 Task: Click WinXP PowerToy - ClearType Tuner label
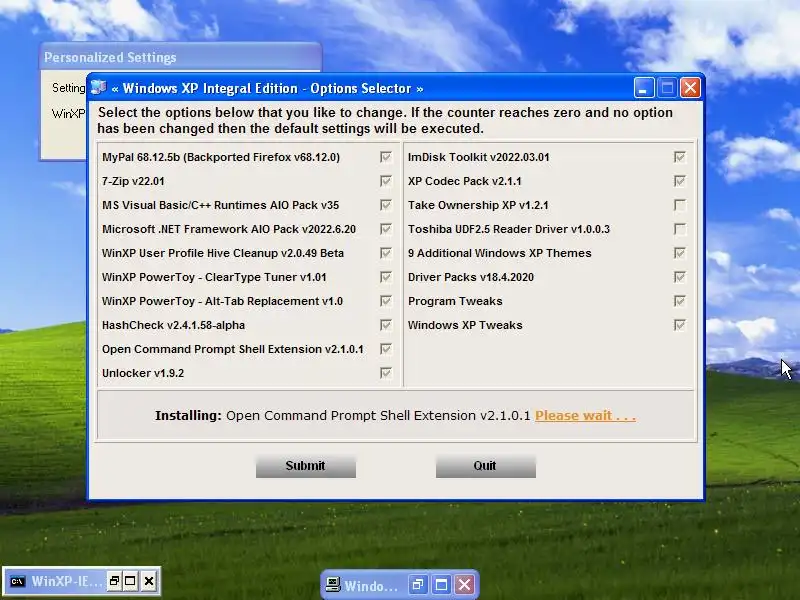click(214, 277)
